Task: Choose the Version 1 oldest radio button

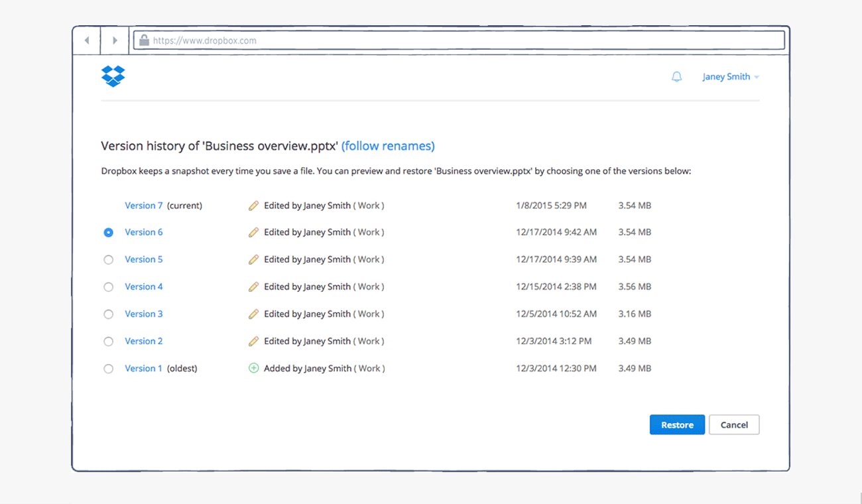Action: pos(109,369)
